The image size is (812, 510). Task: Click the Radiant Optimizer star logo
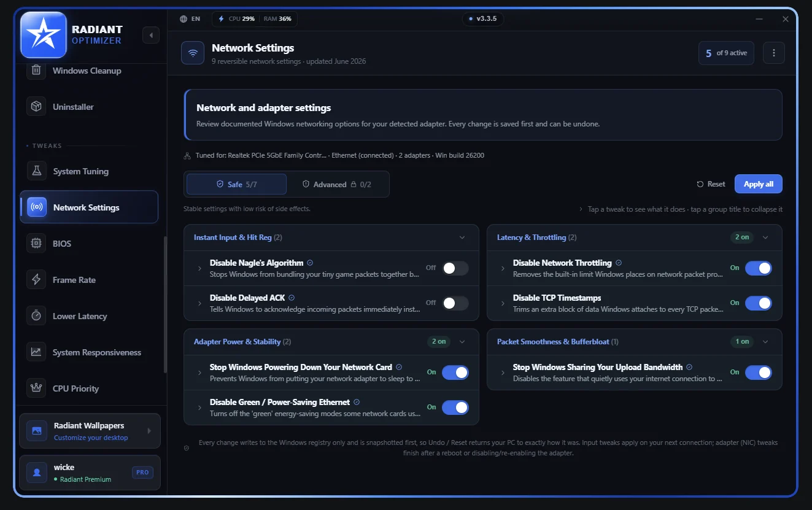click(x=44, y=34)
